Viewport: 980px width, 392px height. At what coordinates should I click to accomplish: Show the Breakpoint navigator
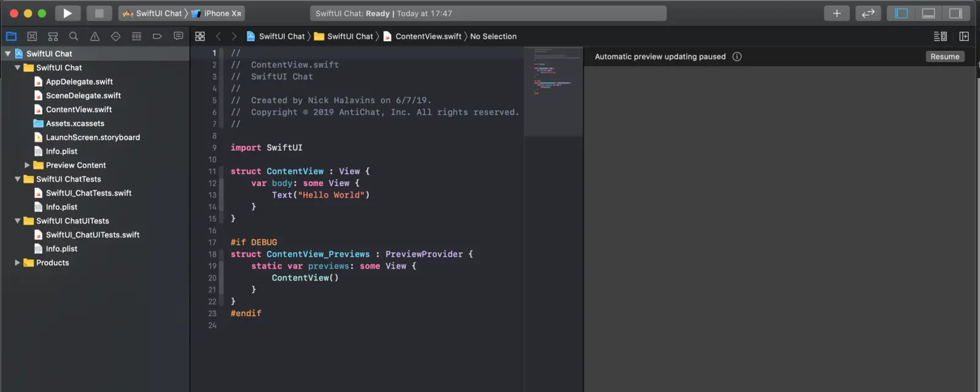[157, 36]
